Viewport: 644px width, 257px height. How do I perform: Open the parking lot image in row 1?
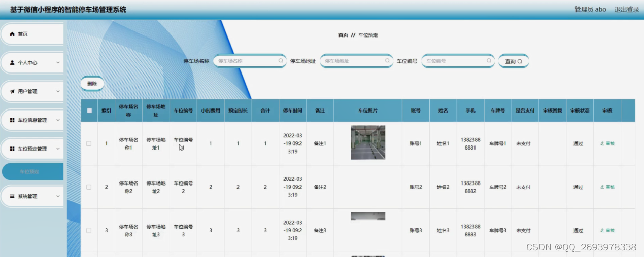coord(368,142)
